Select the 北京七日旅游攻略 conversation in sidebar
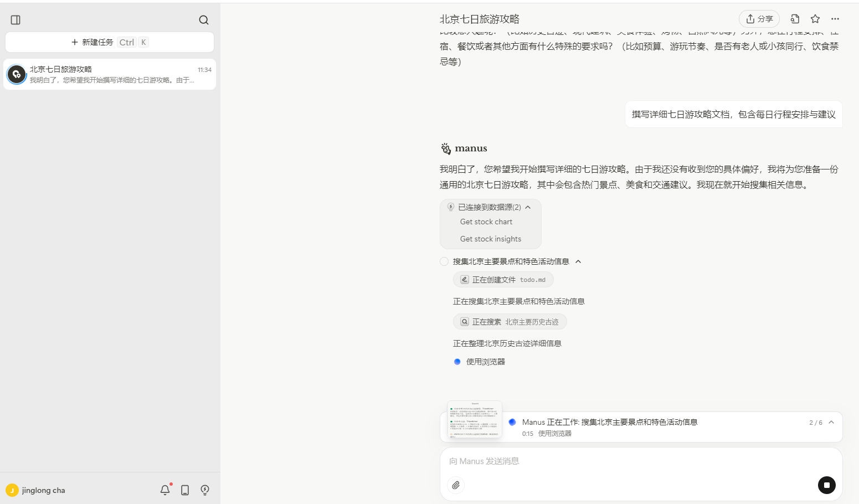 coord(109,74)
